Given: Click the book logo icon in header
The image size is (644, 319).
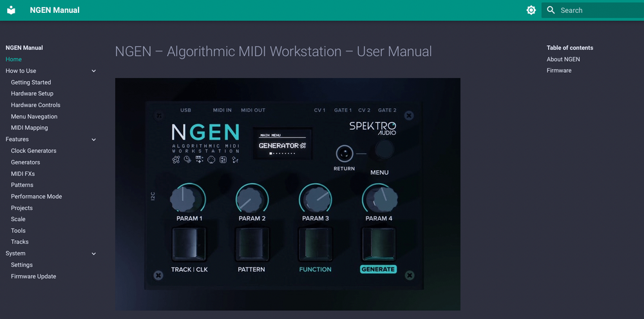Looking at the screenshot, I should tap(11, 10).
